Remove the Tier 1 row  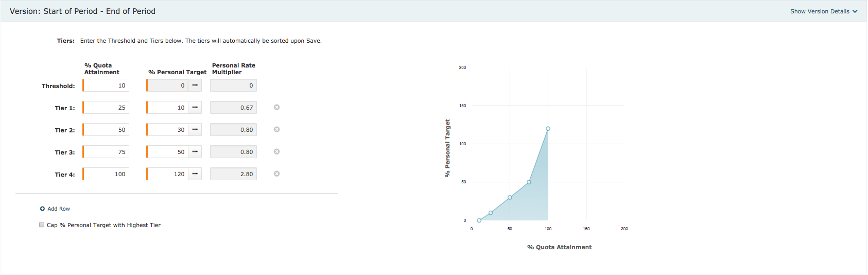[x=276, y=108]
